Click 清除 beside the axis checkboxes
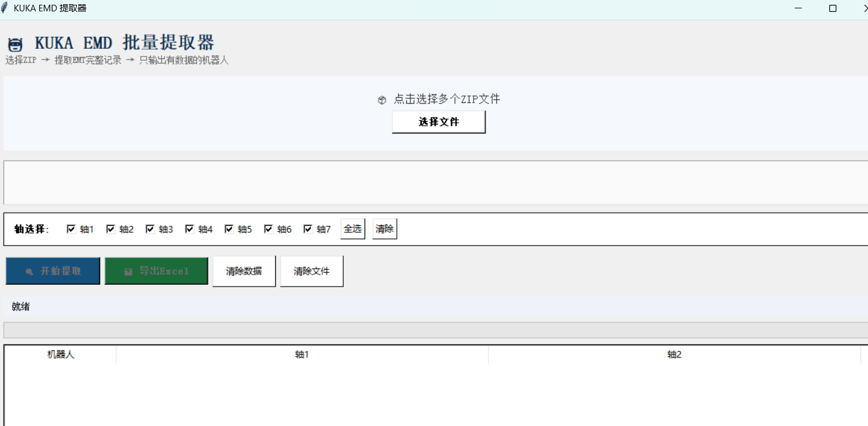 click(x=385, y=229)
